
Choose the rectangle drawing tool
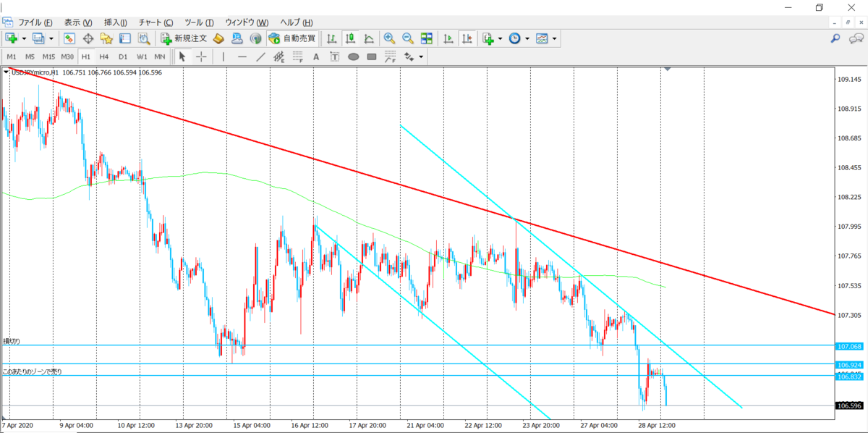(372, 56)
